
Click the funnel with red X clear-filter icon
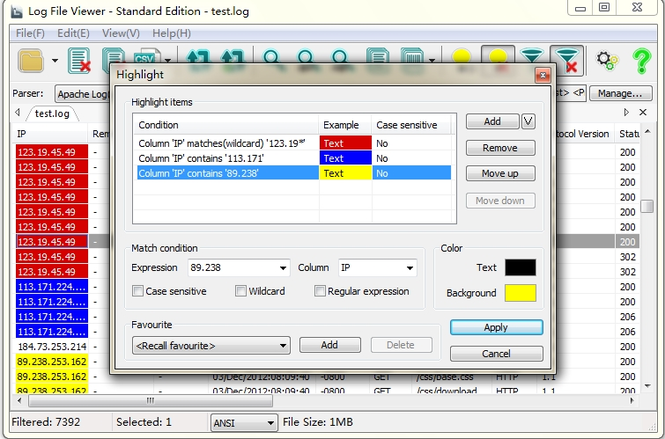click(x=567, y=60)
